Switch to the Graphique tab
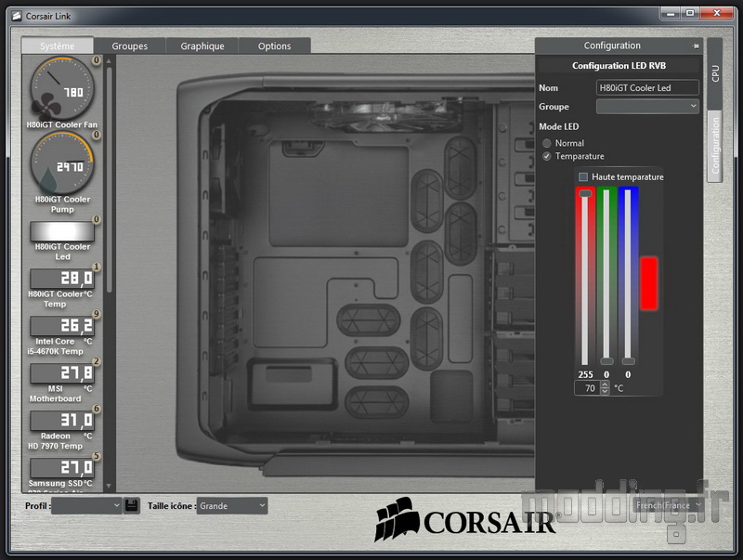The width and height of the screenshot is (743, 560). click(202, 46)
